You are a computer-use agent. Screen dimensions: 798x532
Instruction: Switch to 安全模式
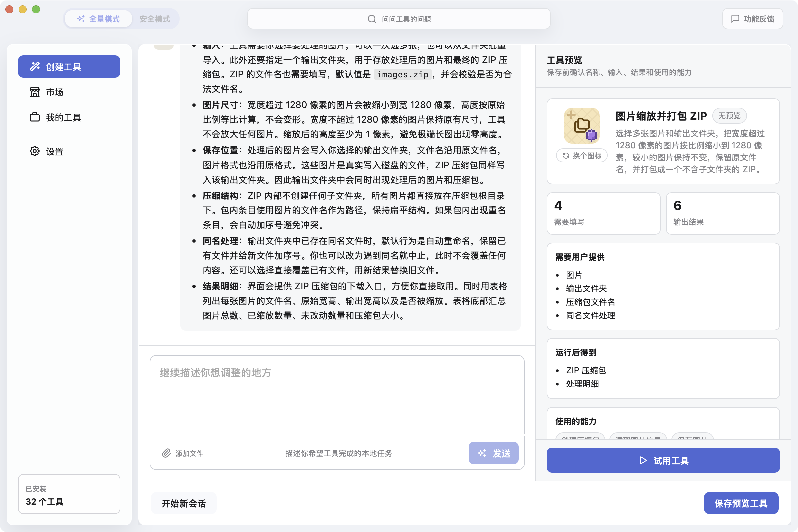155,19
